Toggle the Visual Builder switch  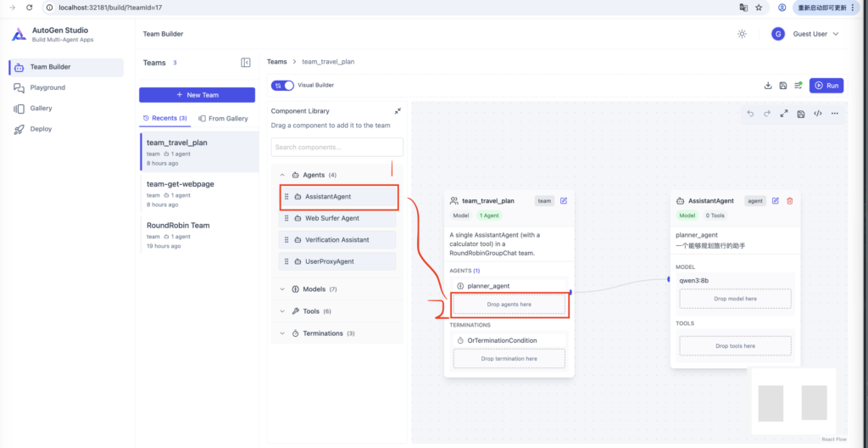click(282, 86)
